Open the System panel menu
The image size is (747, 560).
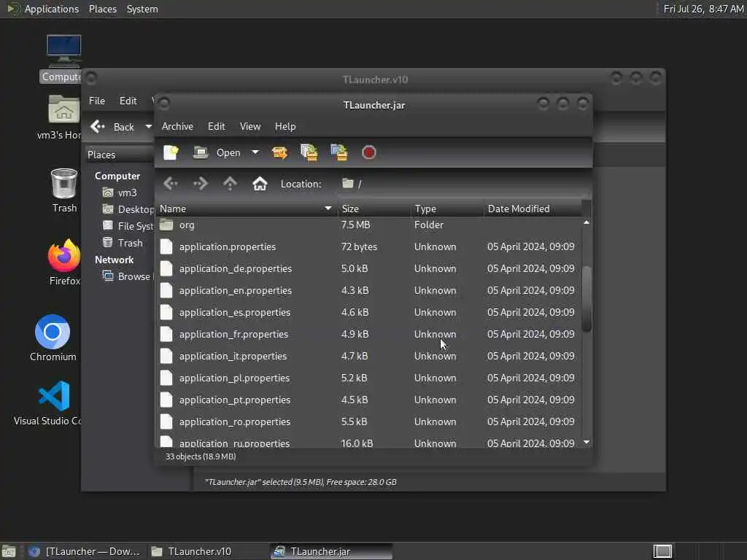coord(142,9)
